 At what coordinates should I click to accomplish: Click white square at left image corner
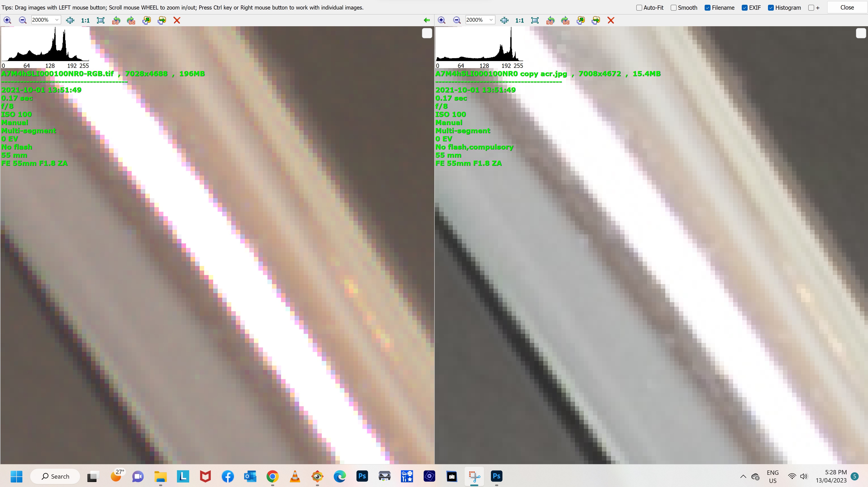click(x=427, y=33)
